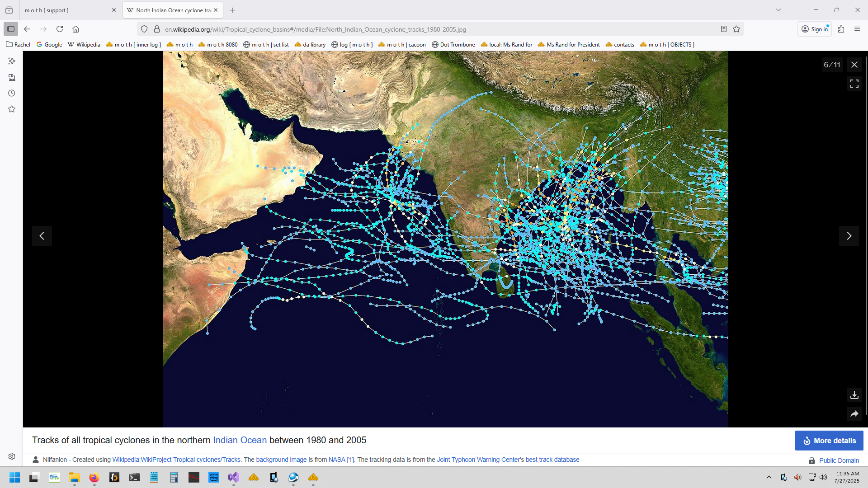Close the media viewer overlay

point(854,65)
